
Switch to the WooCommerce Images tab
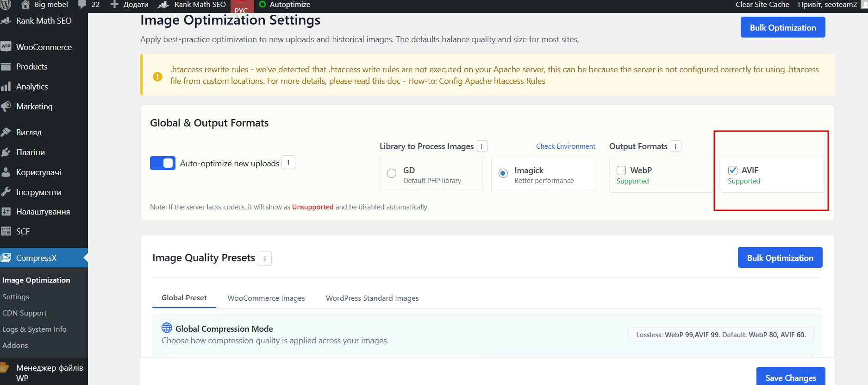(266, 298)
